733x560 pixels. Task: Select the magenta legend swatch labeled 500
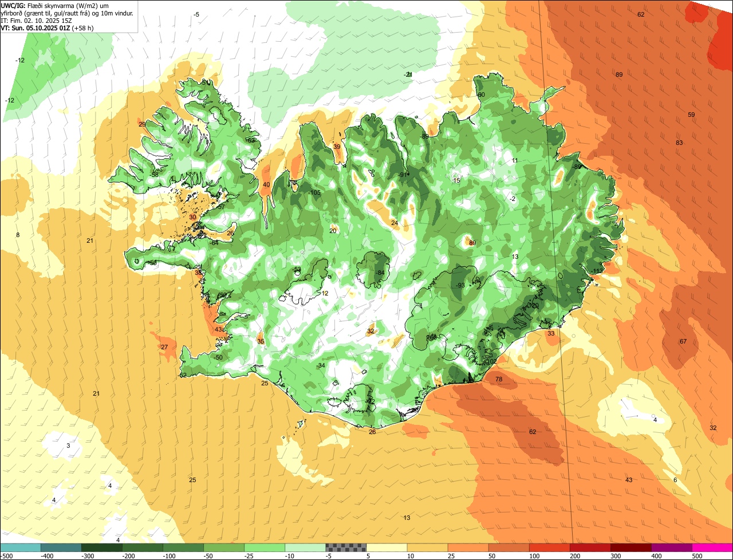[712, 547]
